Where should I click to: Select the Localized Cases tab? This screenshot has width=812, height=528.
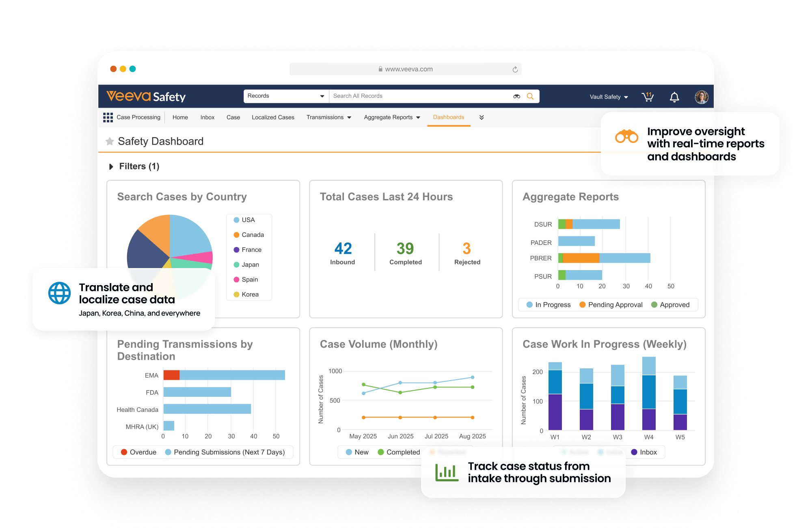[x=273, y=117]
